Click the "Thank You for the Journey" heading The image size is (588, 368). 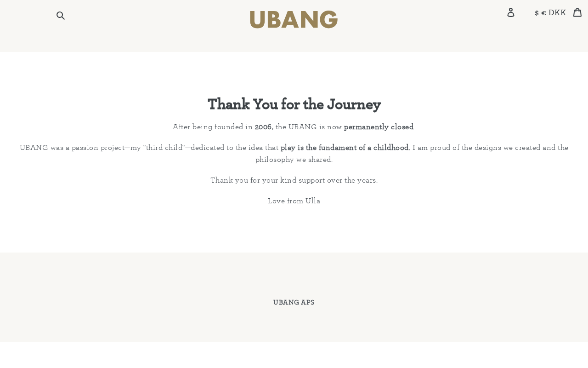pos(294,104)
